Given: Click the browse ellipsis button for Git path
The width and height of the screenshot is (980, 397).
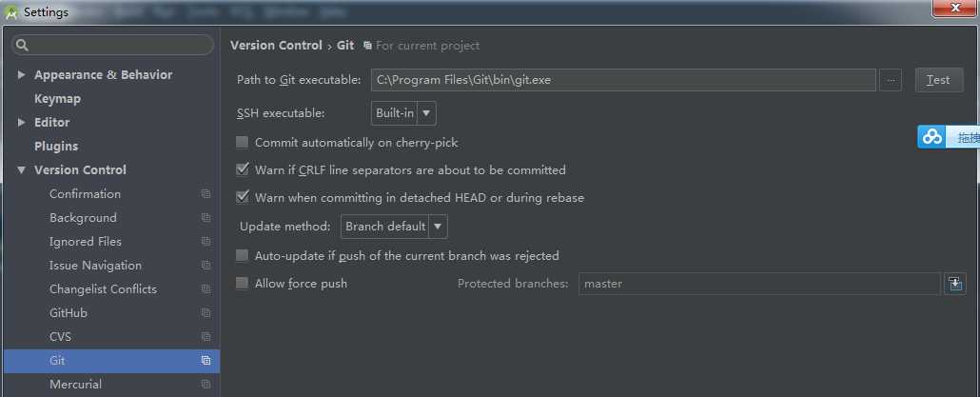Looking at the screenshot, I should pos(891,80).
